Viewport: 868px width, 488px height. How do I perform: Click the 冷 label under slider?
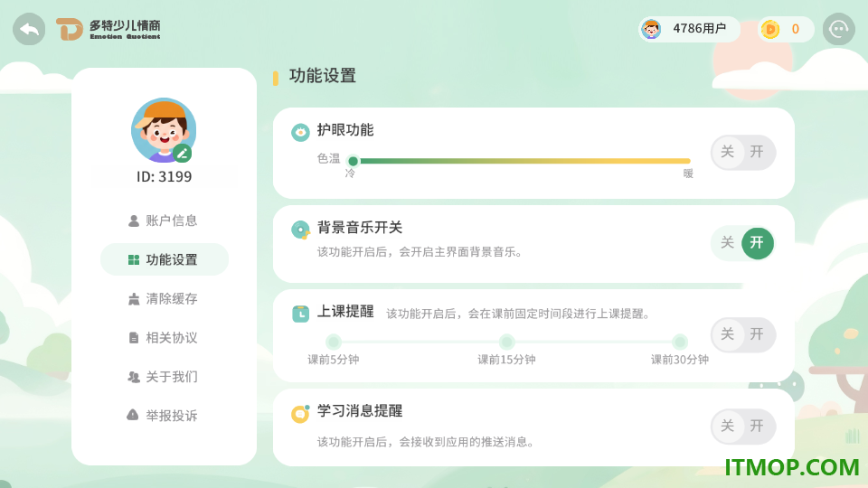click(351, 174)
